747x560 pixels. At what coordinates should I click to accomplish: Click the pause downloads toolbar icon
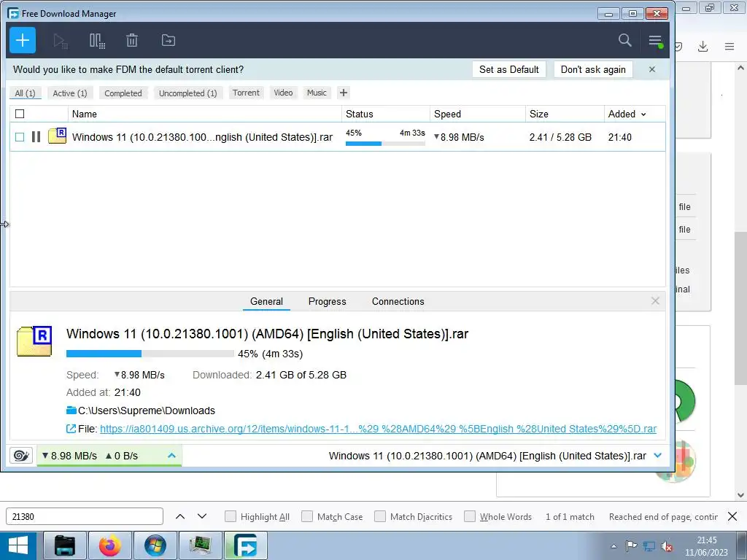[97, 41]
